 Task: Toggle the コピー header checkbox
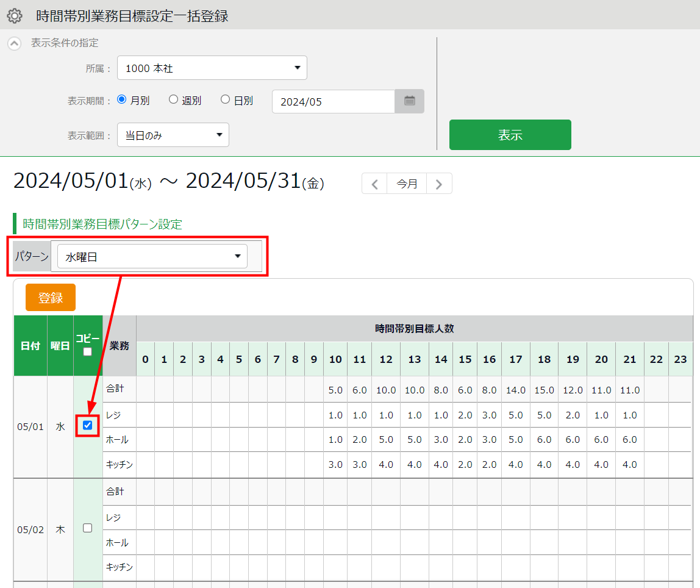(88, 352)
